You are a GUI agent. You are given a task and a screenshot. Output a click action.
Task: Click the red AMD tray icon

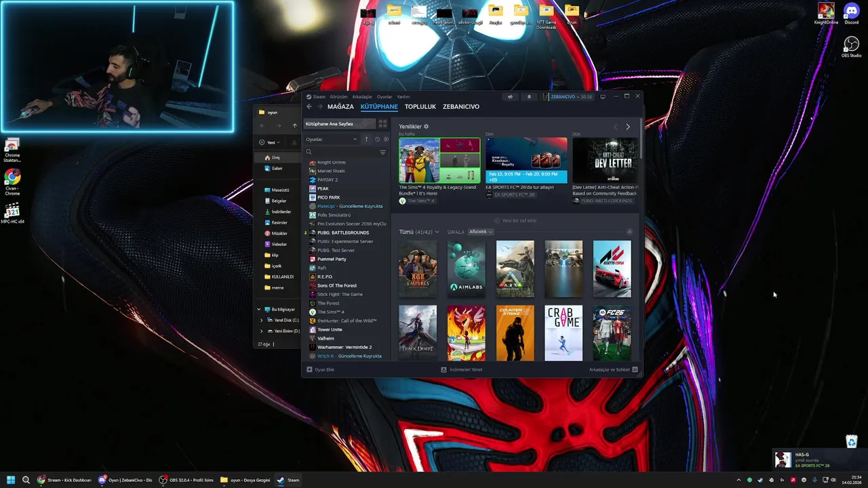pos(793,480)
